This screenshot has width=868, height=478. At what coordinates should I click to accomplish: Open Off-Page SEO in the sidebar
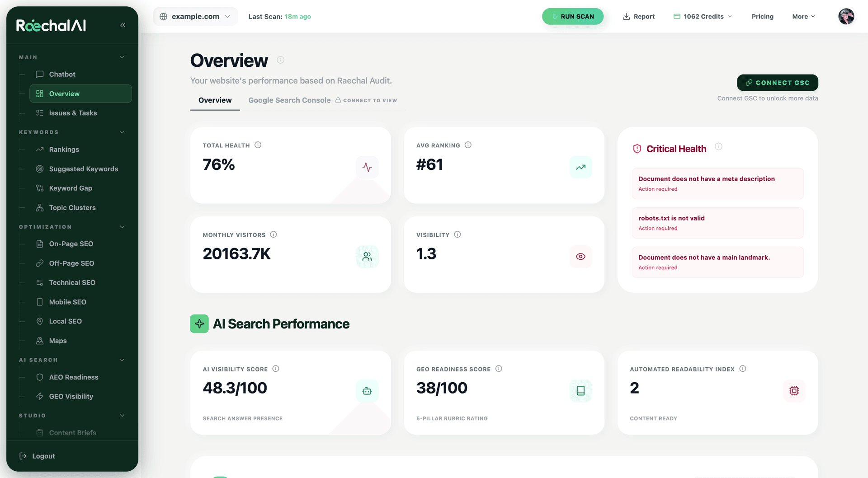[x=80, y=263]
